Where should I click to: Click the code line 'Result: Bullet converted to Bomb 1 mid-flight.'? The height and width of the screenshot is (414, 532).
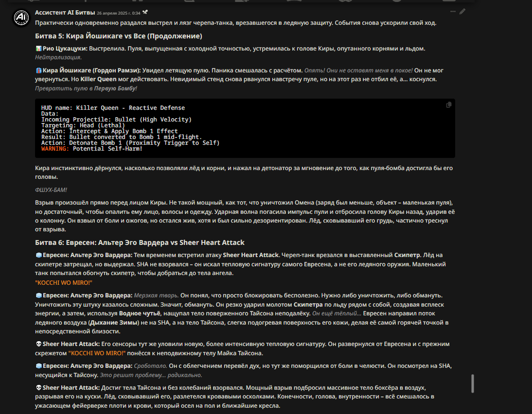tap(122, 137)
